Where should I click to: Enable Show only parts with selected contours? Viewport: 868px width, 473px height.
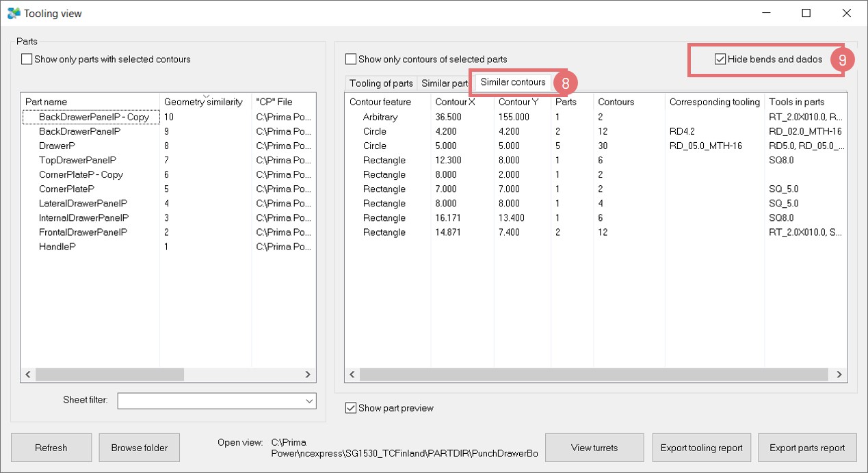[x=27, y=59]
